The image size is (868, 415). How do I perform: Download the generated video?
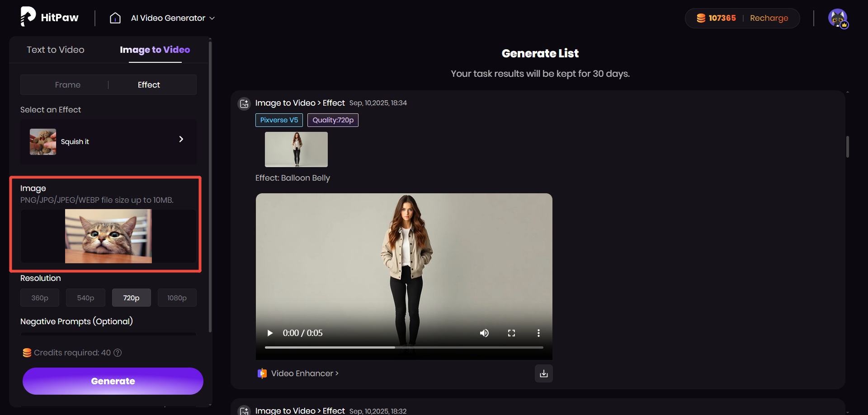point(543,373)
